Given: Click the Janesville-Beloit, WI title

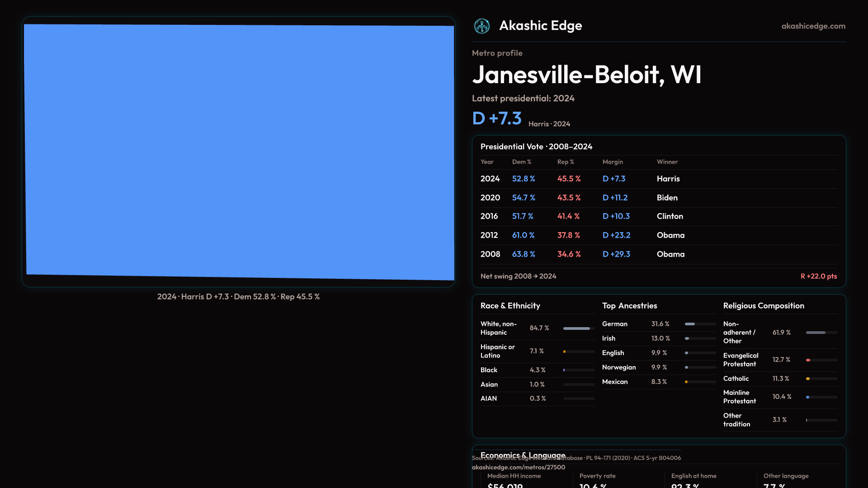Looking at the screenshot, I should coord(586,75).
